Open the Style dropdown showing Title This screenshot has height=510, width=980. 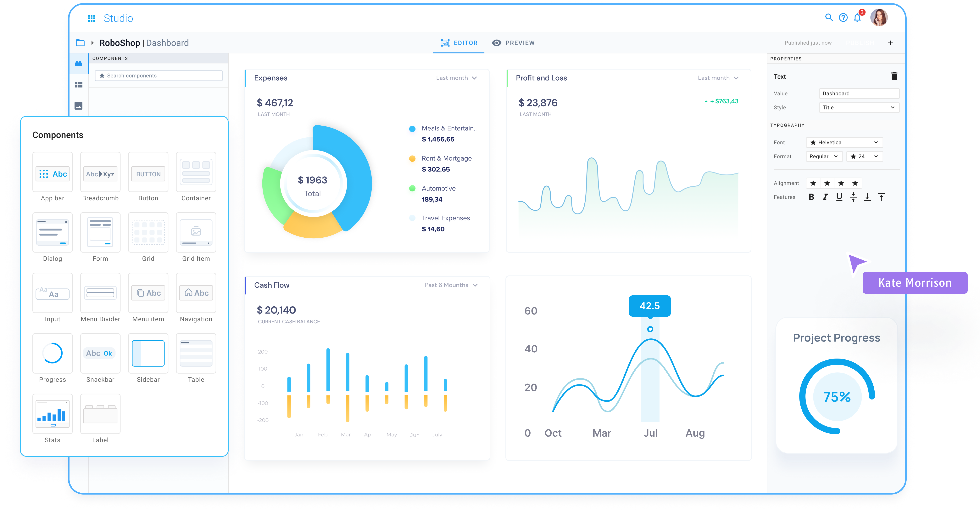[x=859, y=107]
